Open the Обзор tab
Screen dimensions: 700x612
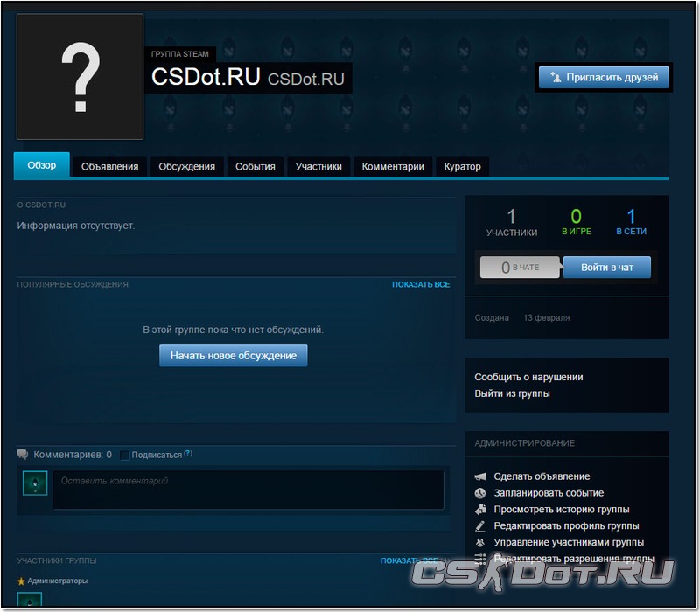[42, 165]
